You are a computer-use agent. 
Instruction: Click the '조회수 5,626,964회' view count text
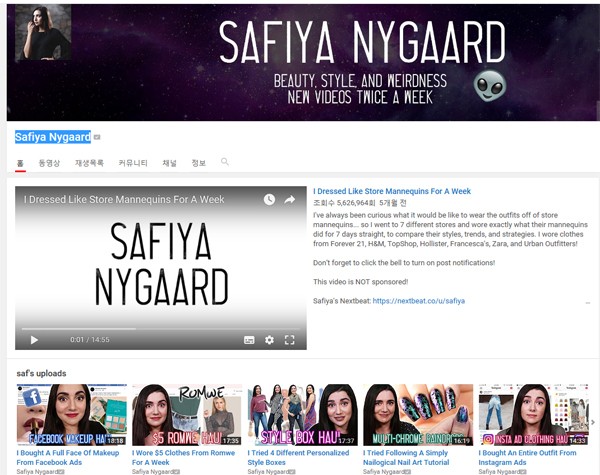344,203
